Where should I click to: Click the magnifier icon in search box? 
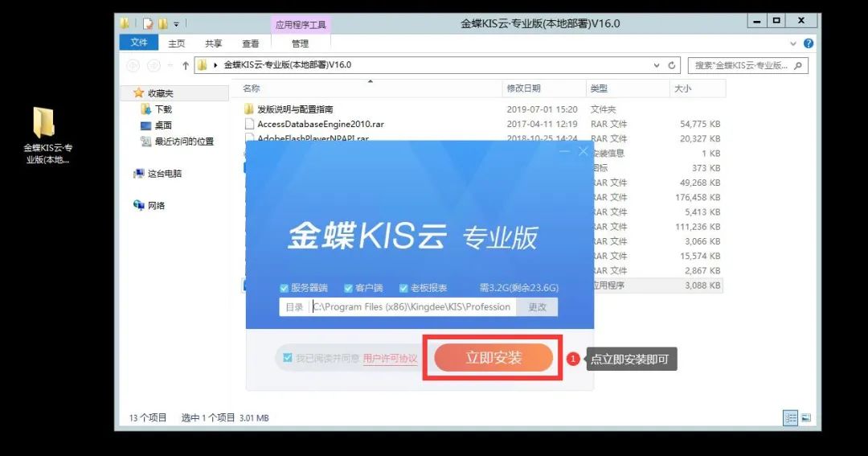point(798,65)
